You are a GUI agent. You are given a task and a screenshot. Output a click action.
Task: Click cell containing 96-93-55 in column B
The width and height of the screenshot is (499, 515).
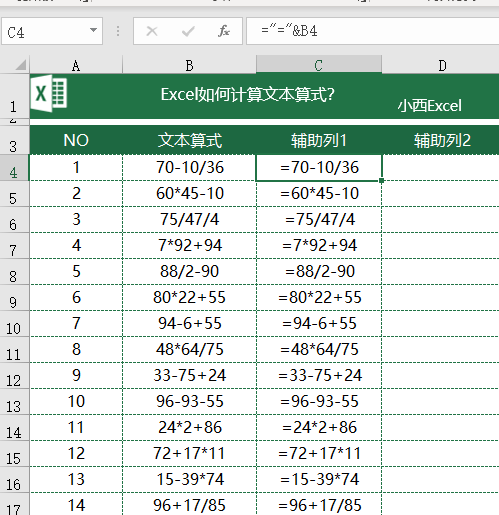tap(189, 402)
